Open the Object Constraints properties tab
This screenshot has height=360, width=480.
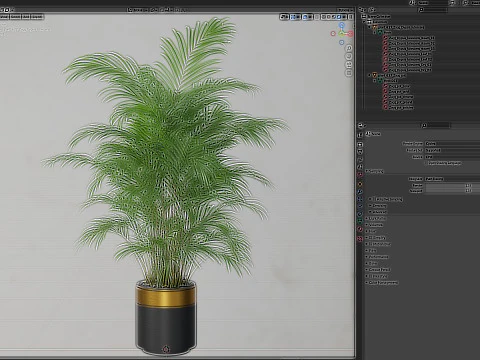(360, 214)
